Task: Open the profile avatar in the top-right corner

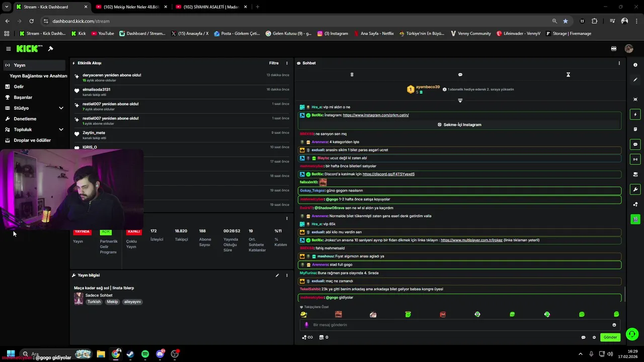Action: [629, 49]
